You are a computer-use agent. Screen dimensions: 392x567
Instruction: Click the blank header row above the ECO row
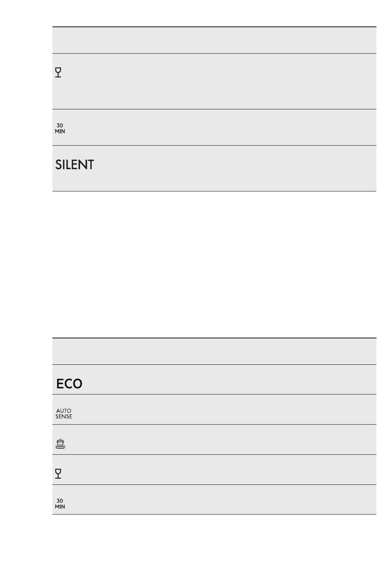click(214, 351)
